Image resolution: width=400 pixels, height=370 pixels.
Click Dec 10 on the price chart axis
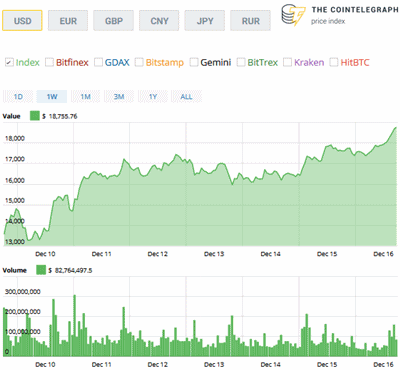(45, 254)
